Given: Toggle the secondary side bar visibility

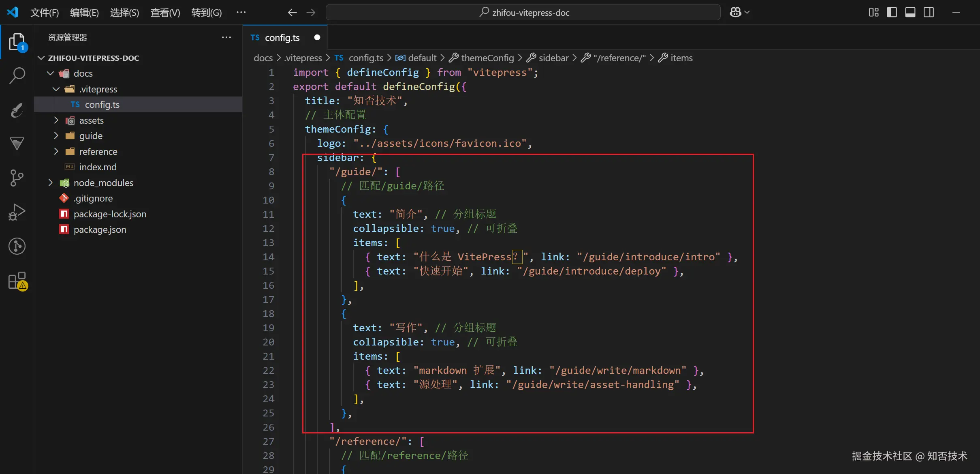Looking at the screenshot, I should click(x=929, y=13).
